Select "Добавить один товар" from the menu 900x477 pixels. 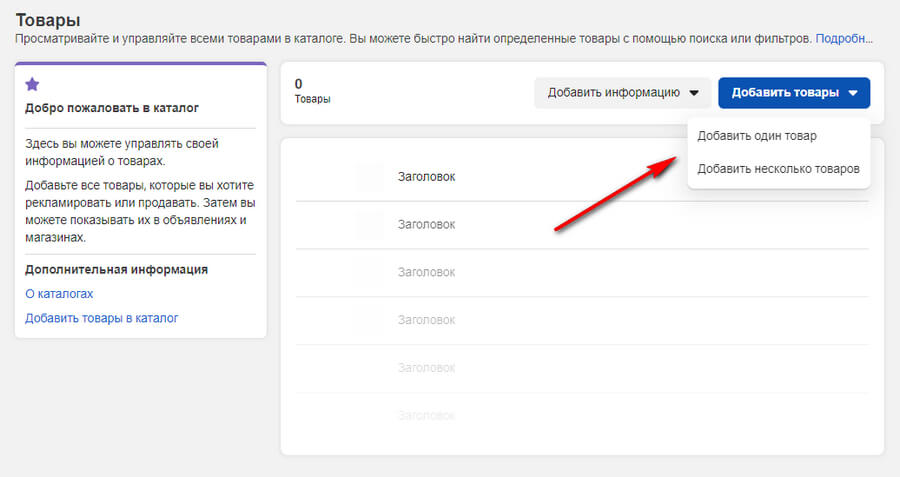(756, 136)
